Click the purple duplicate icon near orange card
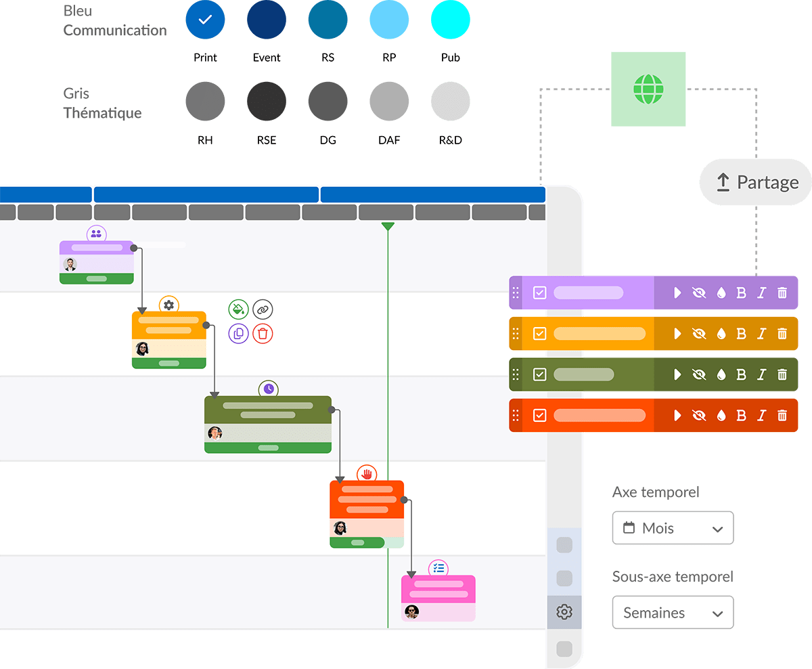 click(239, 333)
